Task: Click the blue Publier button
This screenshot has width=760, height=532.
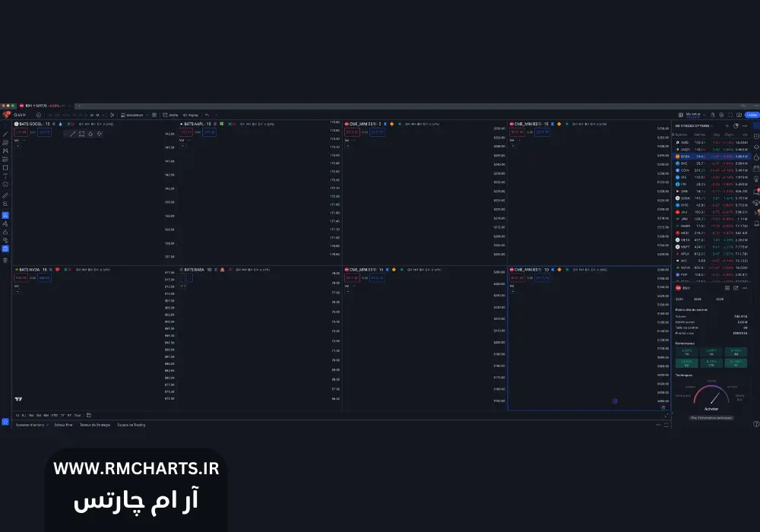Action: pos(752,115)
